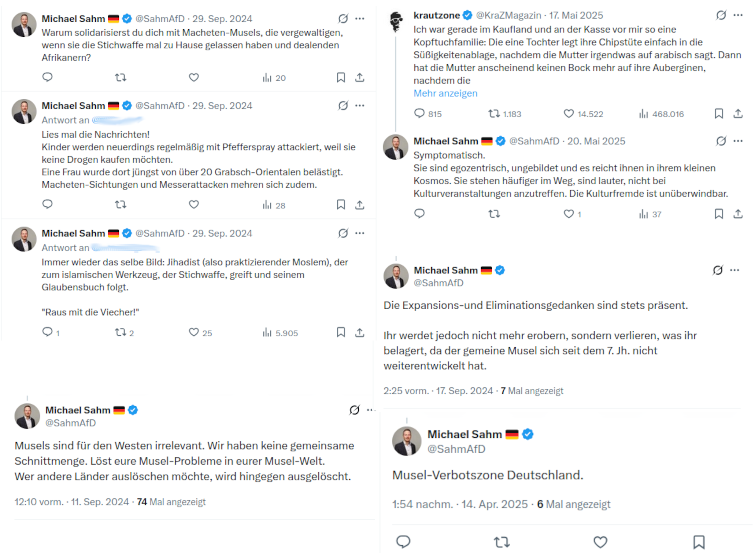Image resolution: width=755 pixels, height=560 pixels.
Task: Open the "17. Mai 2025" post date link
Action: 576,15
